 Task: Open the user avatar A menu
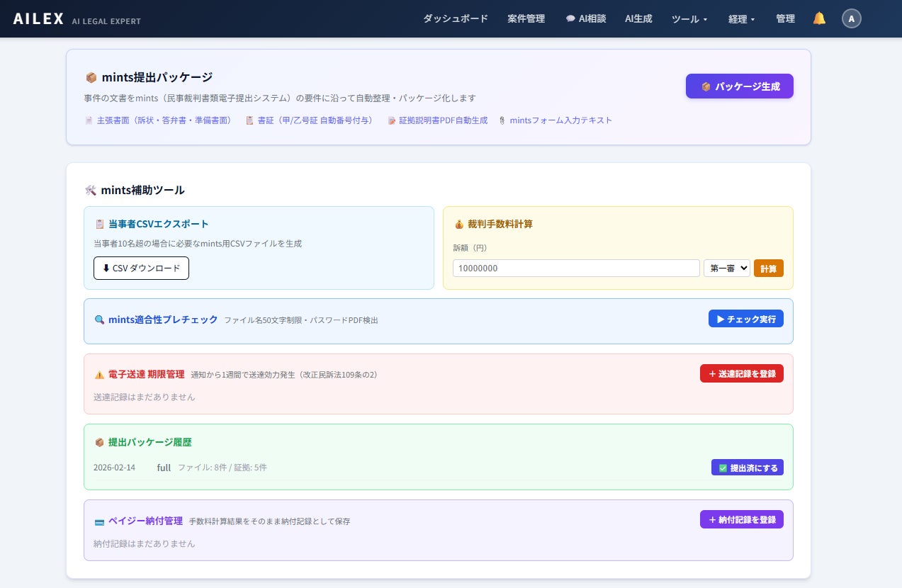(x=852, y=18)
